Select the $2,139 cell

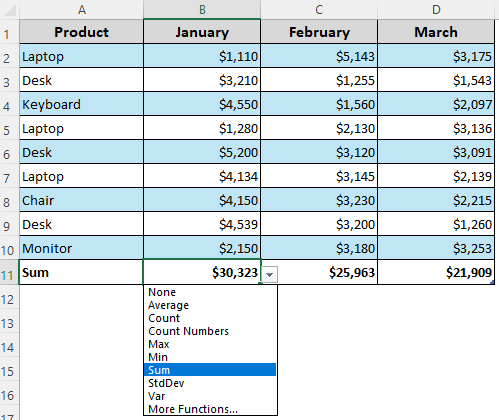click(x=436, y=176)
